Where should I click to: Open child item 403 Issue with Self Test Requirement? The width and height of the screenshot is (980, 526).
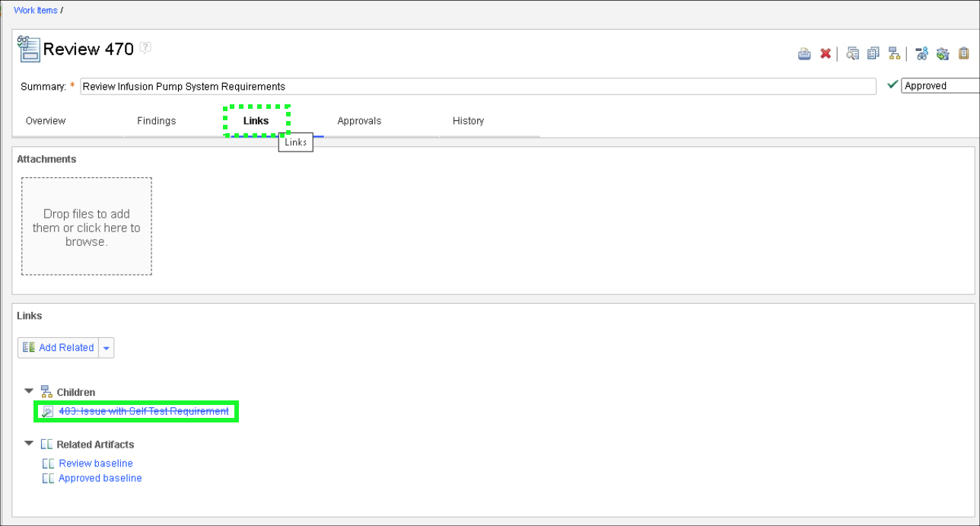[x=144, y=411]
